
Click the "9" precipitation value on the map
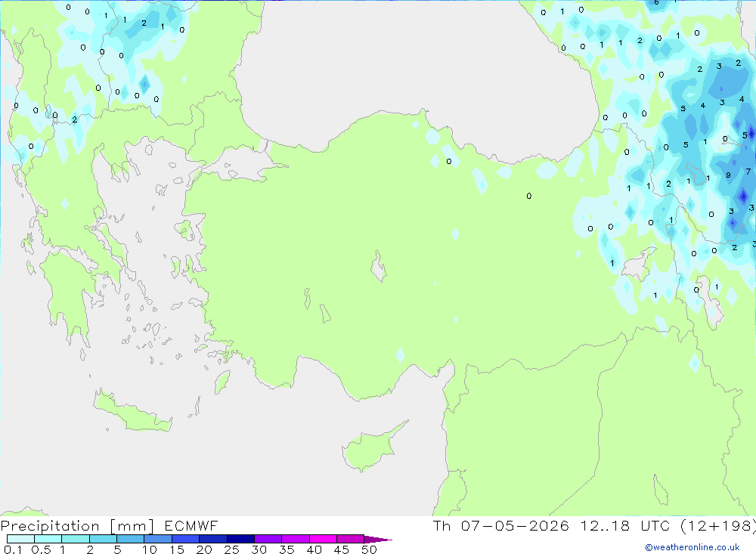click(728, 175)
